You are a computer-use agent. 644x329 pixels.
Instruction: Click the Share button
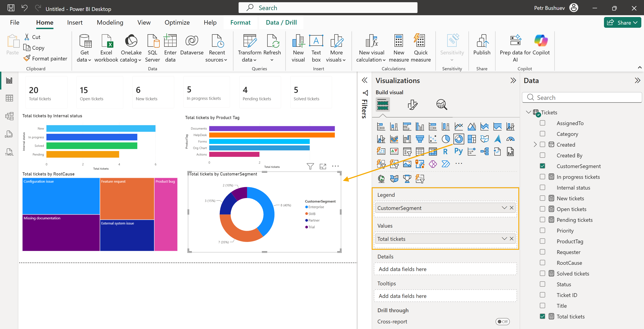[x=622, y=23]
